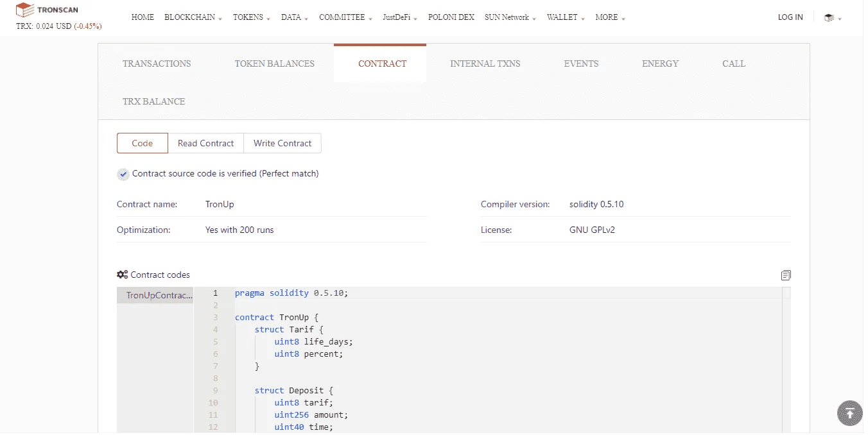Open the ENERGY tab
This screenshot has width=868, height=435.
pyautogui.click(x=660, y=64)
